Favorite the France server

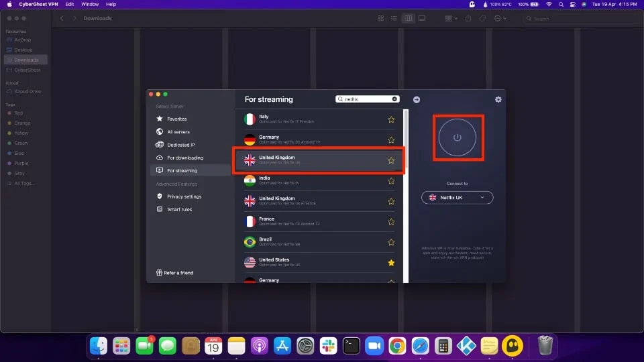(x=391, y=222)
